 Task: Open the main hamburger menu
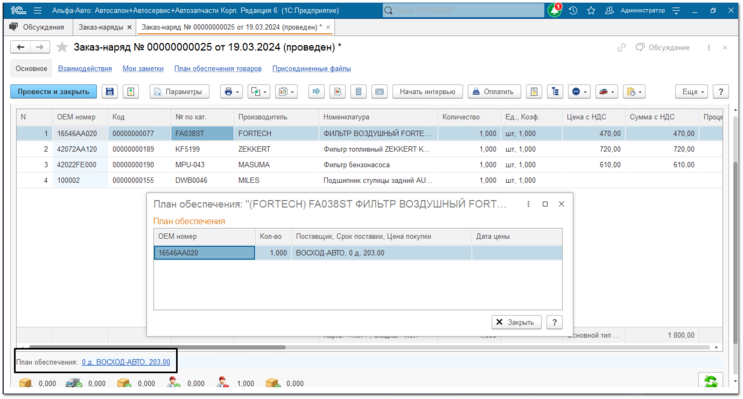(x=37, y=10)
